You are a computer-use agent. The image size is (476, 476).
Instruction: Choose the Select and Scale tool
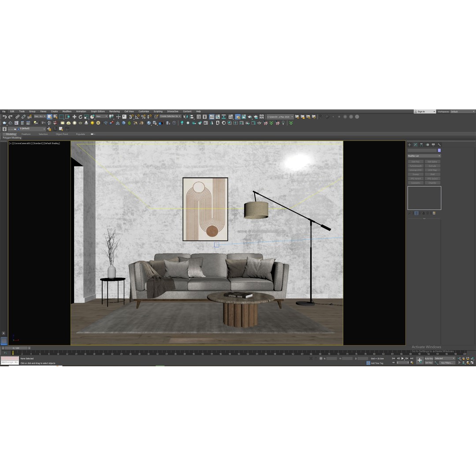click(86, 116)
